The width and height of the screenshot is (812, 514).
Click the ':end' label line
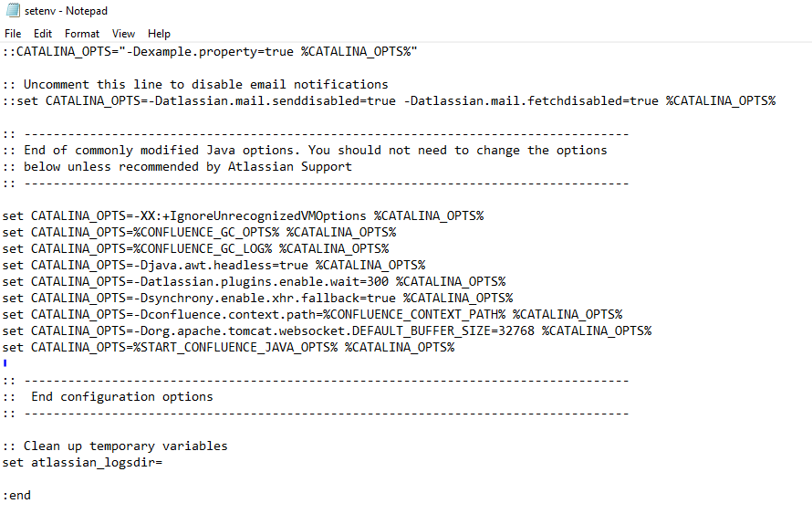click(16, 496)
